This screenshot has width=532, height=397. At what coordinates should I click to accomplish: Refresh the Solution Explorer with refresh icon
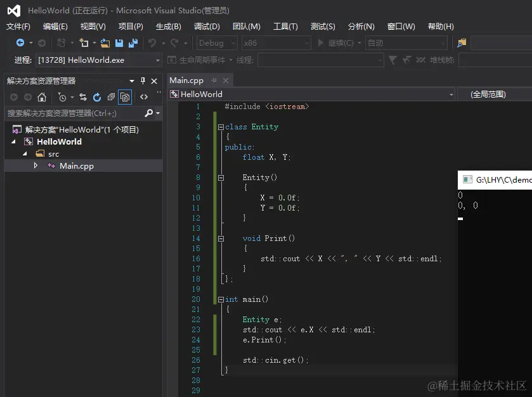tap(97, 97)
